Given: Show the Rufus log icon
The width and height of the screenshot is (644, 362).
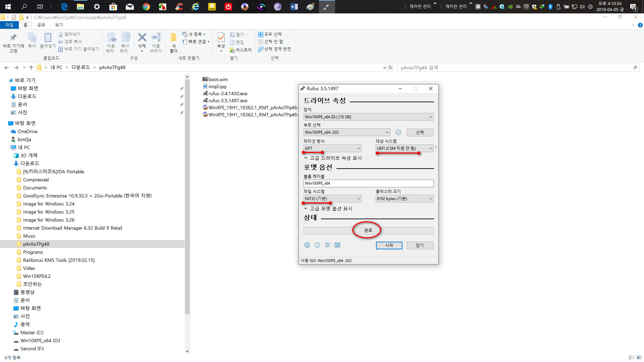Looking at the screenshot, I should point(337,245).
